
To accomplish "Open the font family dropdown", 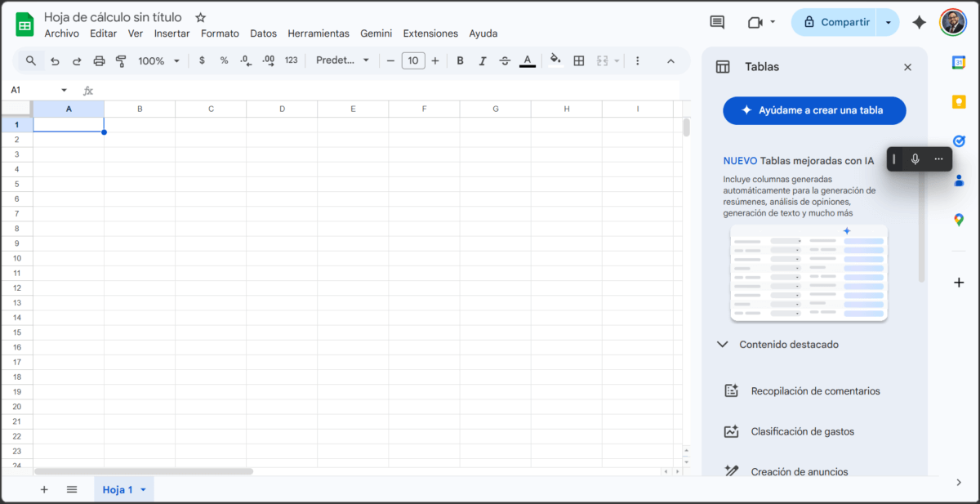I will [x=342, y=60].
